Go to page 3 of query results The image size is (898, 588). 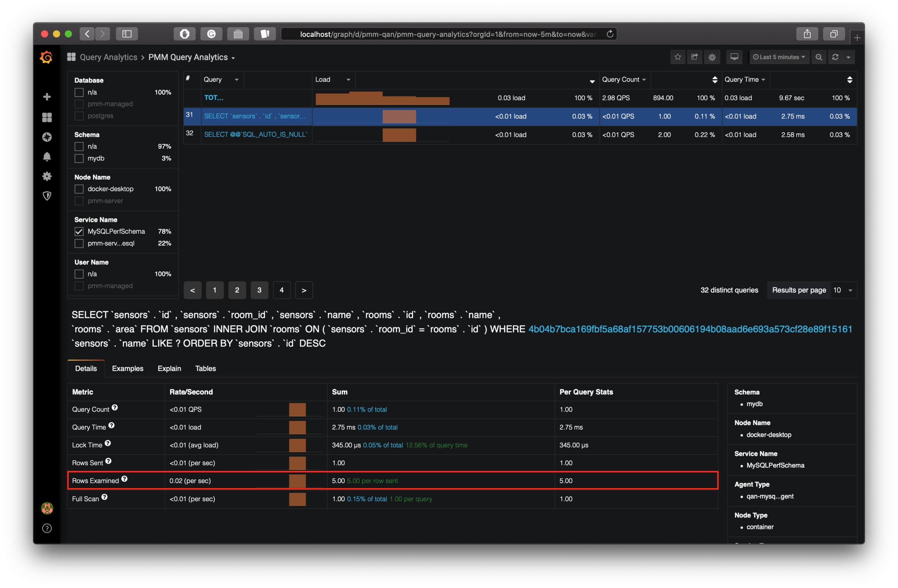click(259, 290)
